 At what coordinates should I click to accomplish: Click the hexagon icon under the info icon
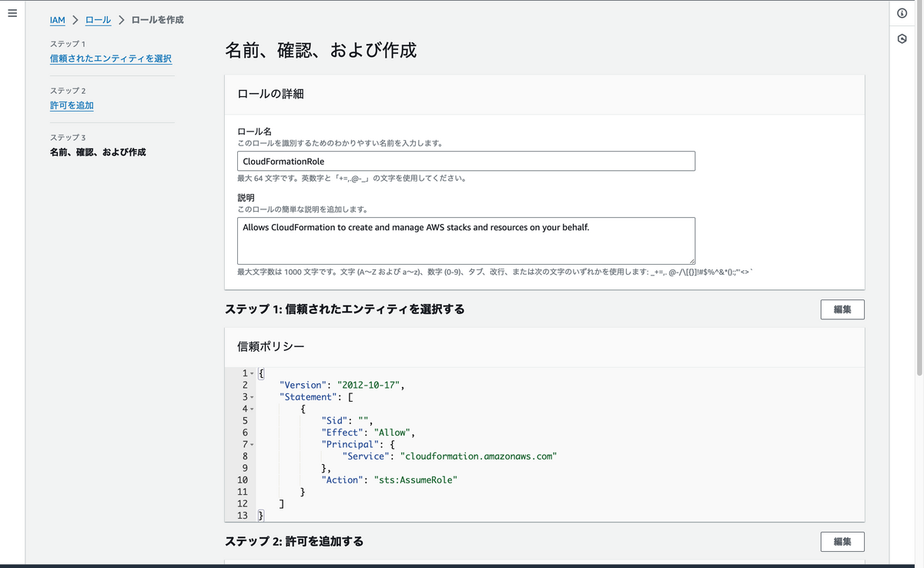click(x=902, y=38)
